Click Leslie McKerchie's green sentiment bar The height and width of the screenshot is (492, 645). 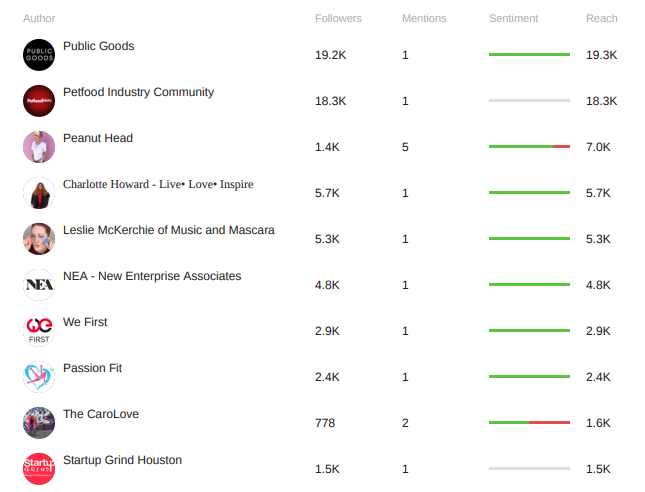pyautogui.click(x=529, y=239)
